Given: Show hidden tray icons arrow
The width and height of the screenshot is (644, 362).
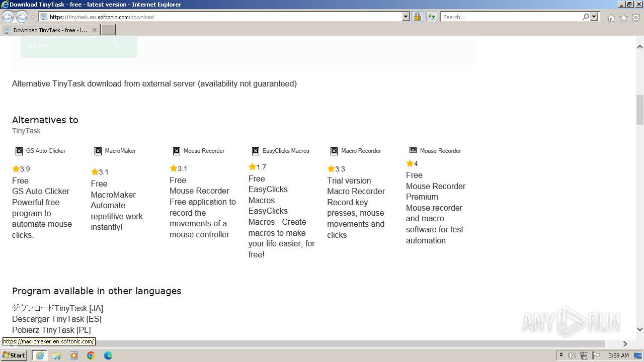Looking at the screenshot, I should pyautogui.click(x=561, y=355).
